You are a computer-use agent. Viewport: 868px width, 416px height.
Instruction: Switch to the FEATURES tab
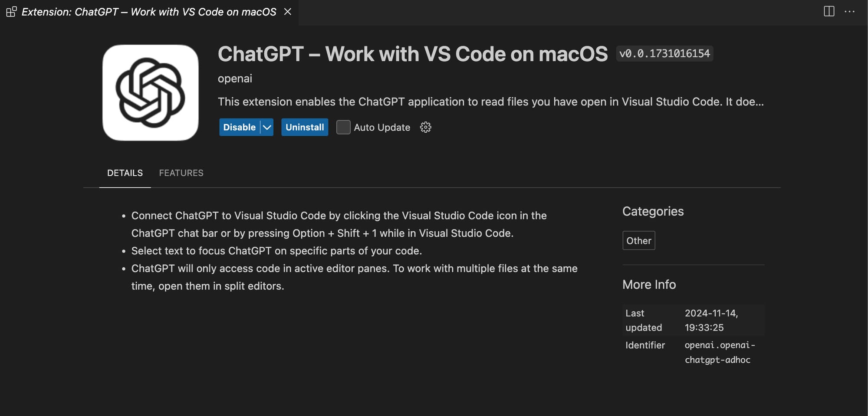pos(181,173)
